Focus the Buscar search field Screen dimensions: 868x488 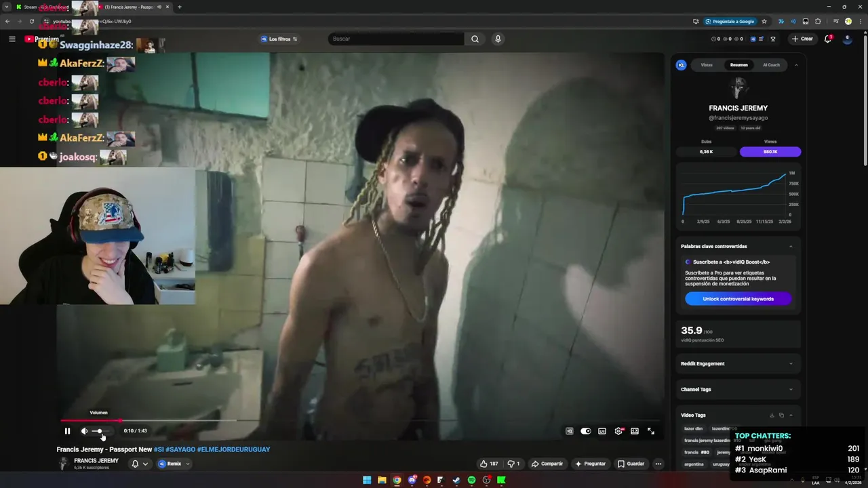point(396,39)
